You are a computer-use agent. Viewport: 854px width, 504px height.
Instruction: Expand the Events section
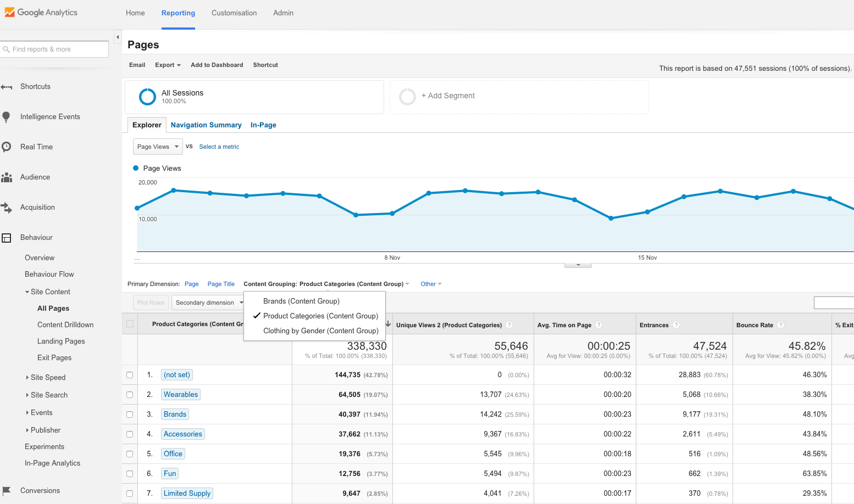(27, 413)
